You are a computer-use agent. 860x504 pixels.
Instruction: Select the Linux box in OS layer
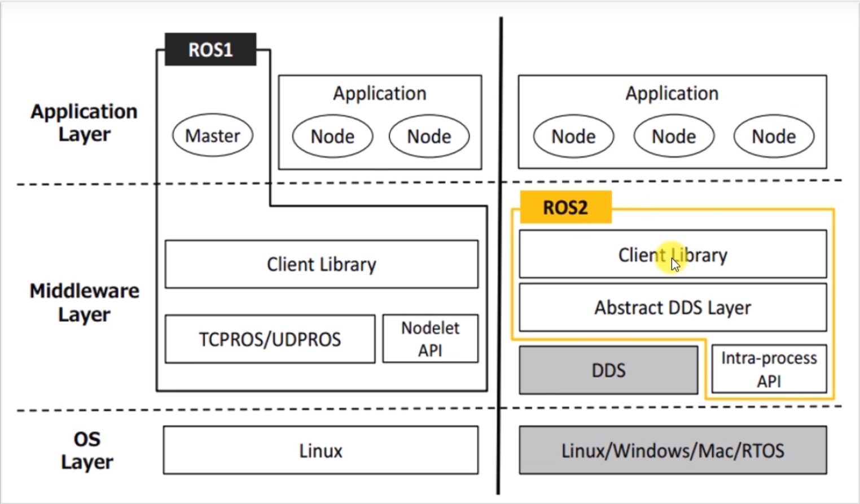321,450
